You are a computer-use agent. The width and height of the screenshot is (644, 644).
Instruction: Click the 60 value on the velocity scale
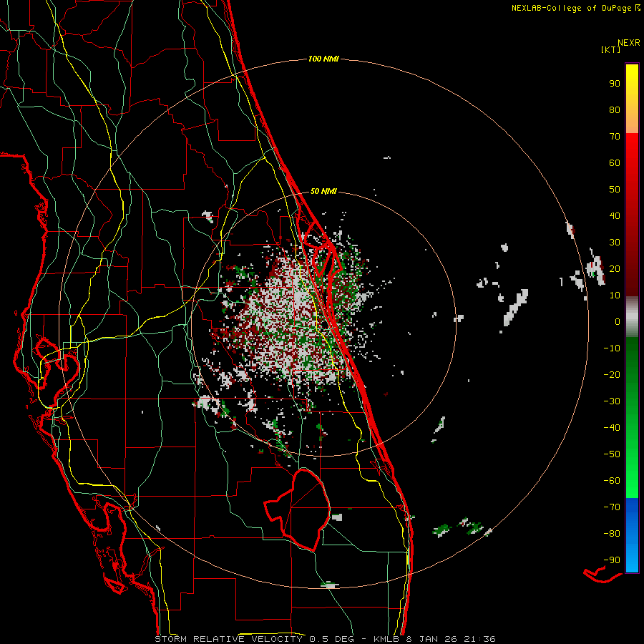coord(615,162)
